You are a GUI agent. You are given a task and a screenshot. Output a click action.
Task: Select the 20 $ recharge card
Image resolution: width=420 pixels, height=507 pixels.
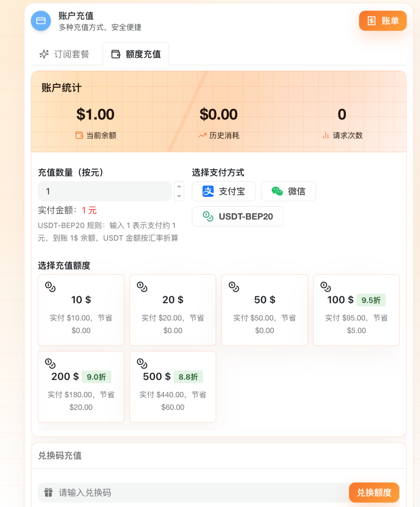click(173, 310)
